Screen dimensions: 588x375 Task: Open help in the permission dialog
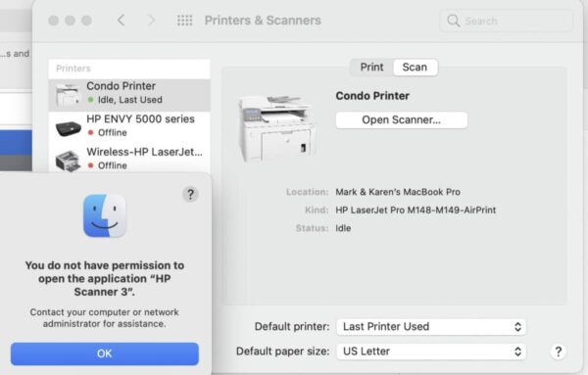(x=190, y=194)
